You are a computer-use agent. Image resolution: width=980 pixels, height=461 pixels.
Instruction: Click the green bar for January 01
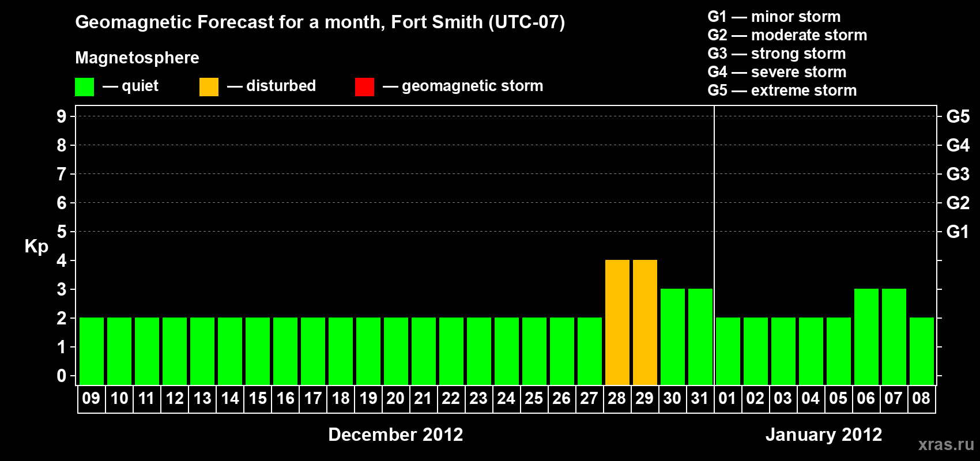[x=728, y=351]
